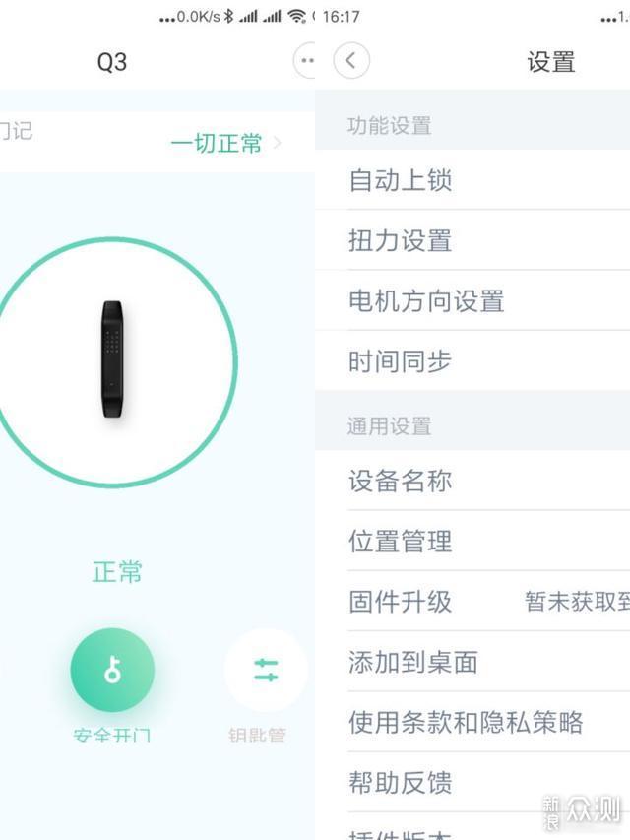The image size is (630, 840).
Task: Tap 时间同步 time sync option
Action: point(472,360)
